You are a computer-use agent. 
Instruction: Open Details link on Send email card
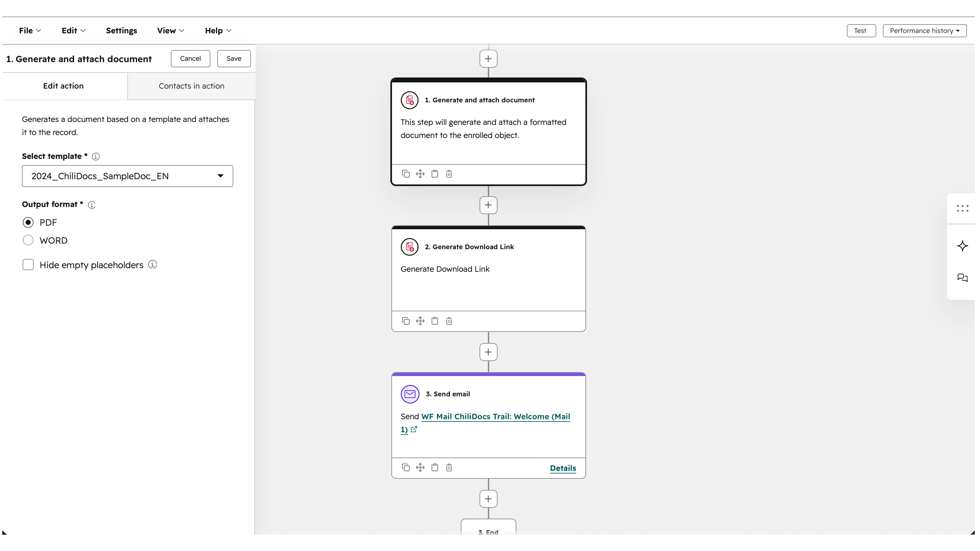[x=563, y=468]
